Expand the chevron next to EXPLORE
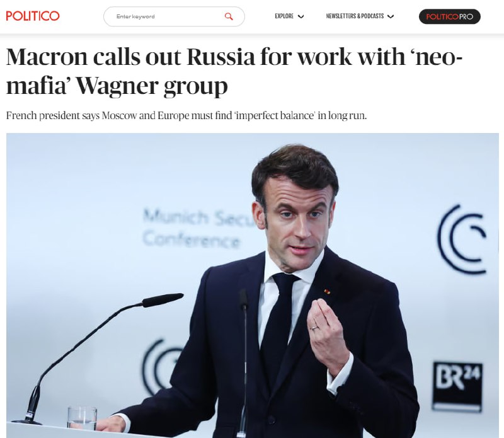 point(301,16)
